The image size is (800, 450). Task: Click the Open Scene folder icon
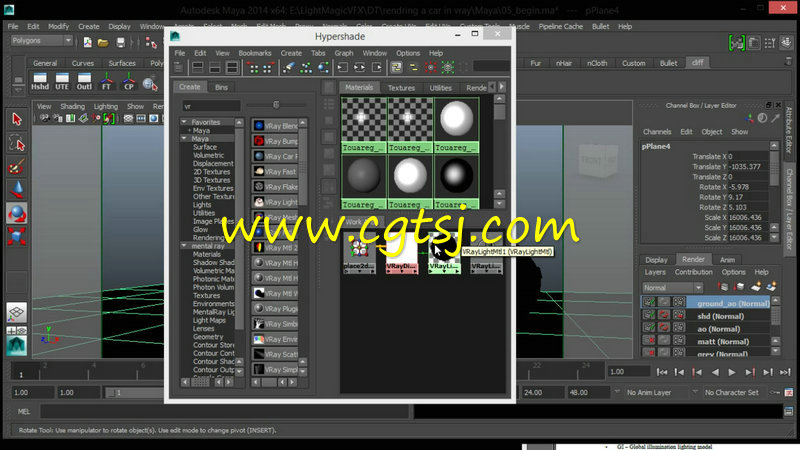tap(103, 42)
